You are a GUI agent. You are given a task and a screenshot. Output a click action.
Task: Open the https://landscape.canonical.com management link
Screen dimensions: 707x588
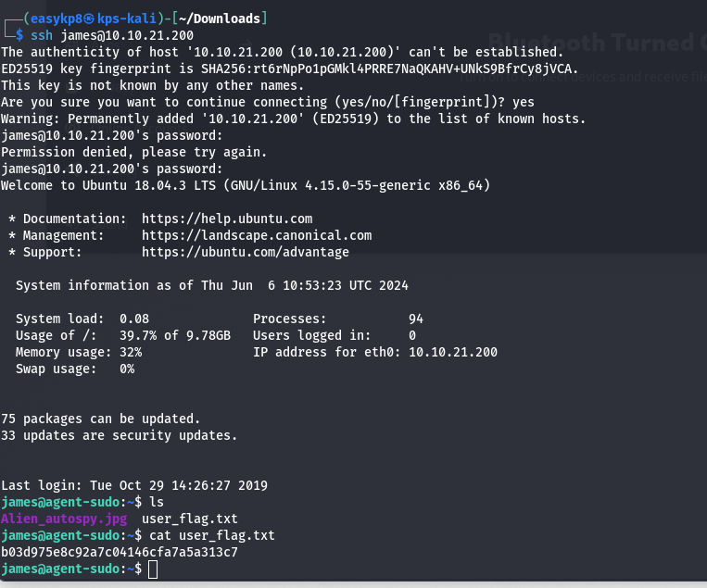coord(257,235)
